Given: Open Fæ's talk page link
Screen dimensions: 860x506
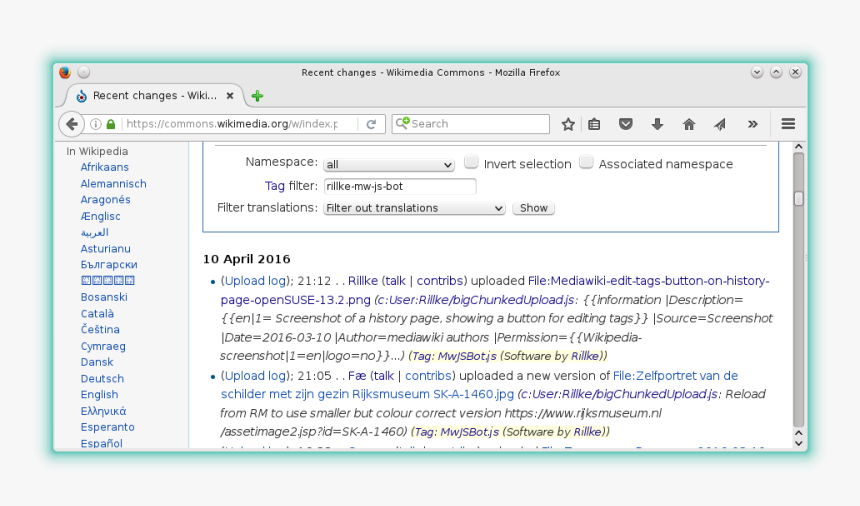Looking at the screenshot, I should (x=384, y=376).
